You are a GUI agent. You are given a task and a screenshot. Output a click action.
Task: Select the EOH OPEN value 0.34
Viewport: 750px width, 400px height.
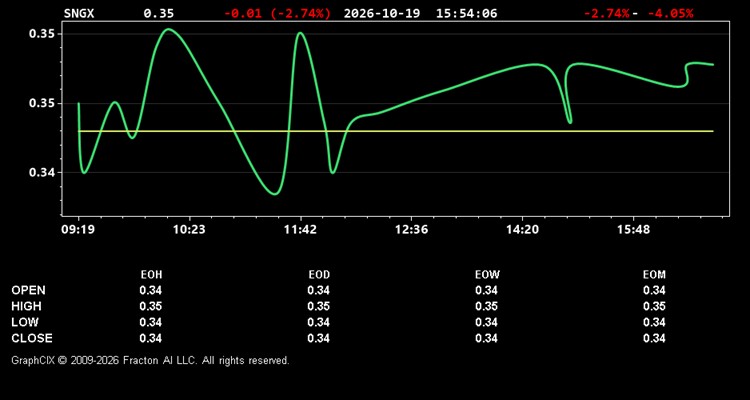(x=151, y=290)
